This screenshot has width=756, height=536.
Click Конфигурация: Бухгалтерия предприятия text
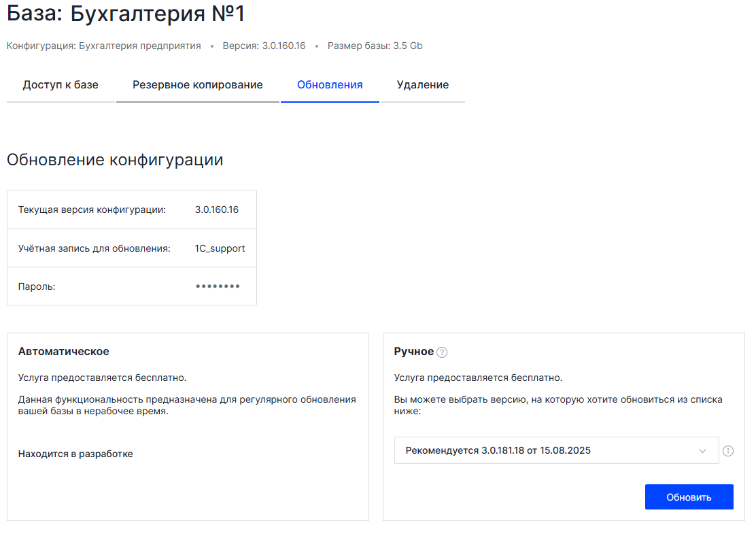click(x=103, y=46)
